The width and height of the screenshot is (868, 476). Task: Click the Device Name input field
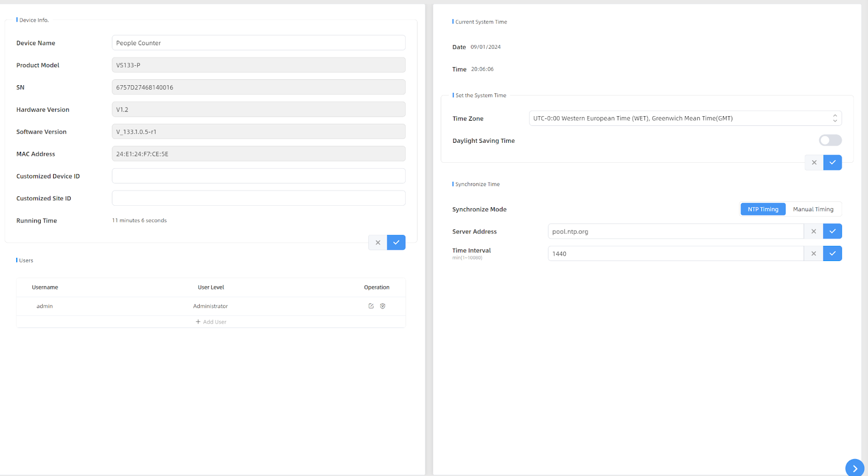coord(258,43)
